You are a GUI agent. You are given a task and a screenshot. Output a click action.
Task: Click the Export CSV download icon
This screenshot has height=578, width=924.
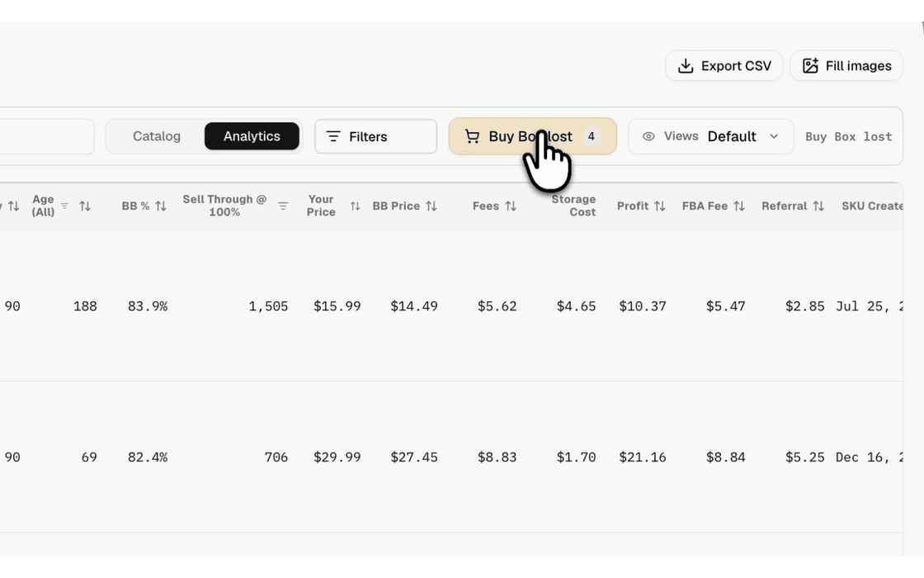pos(686,65)
